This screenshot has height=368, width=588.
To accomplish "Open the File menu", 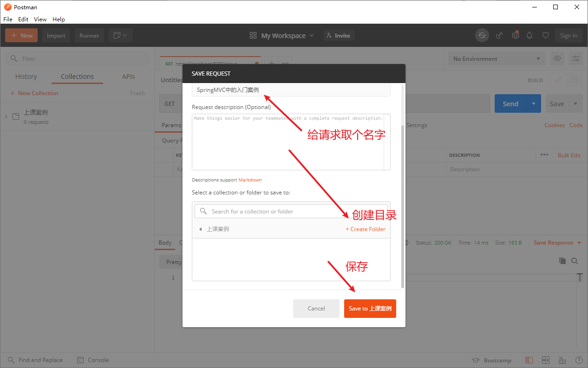I will click(x=8, y=19).
